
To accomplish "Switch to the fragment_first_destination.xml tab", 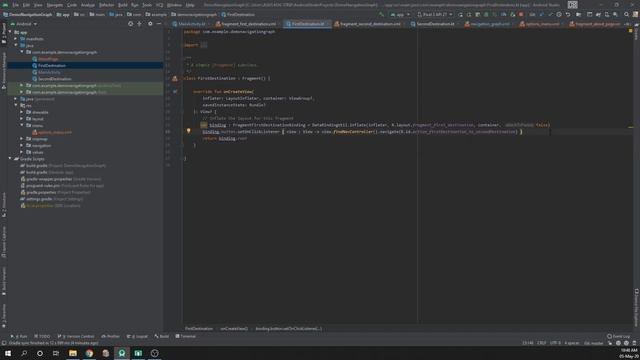I will (246, 24).
